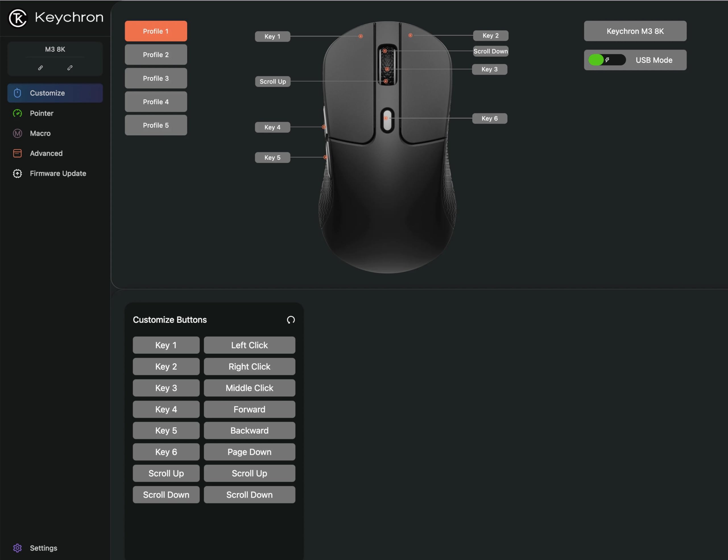
Task: Open the Middle Click assignment for Key 3
Action: (x=249, y=388)
